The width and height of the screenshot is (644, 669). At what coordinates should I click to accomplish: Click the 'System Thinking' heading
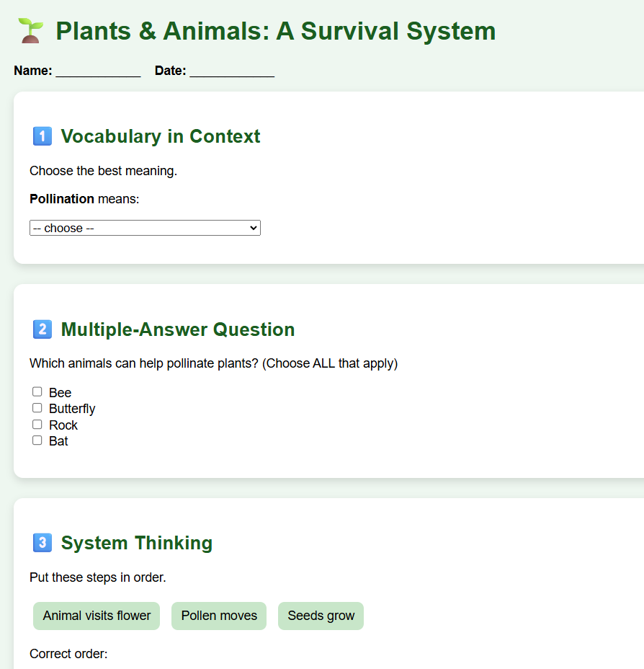137,543
